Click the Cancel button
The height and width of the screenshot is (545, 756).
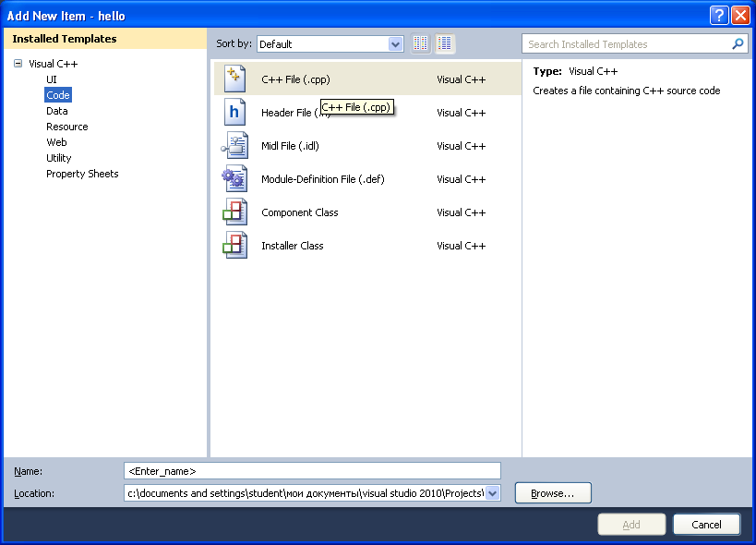tap(706, 525)
